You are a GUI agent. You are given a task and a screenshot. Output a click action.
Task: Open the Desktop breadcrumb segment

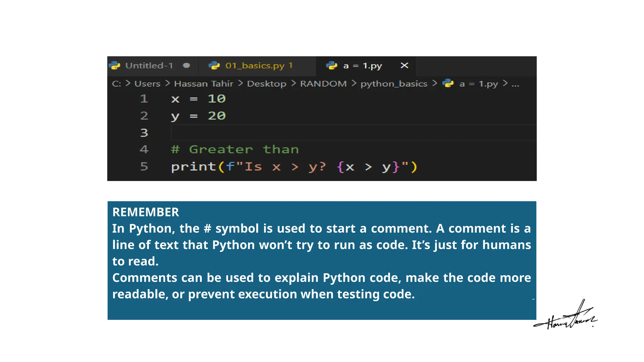click(266, 84)
